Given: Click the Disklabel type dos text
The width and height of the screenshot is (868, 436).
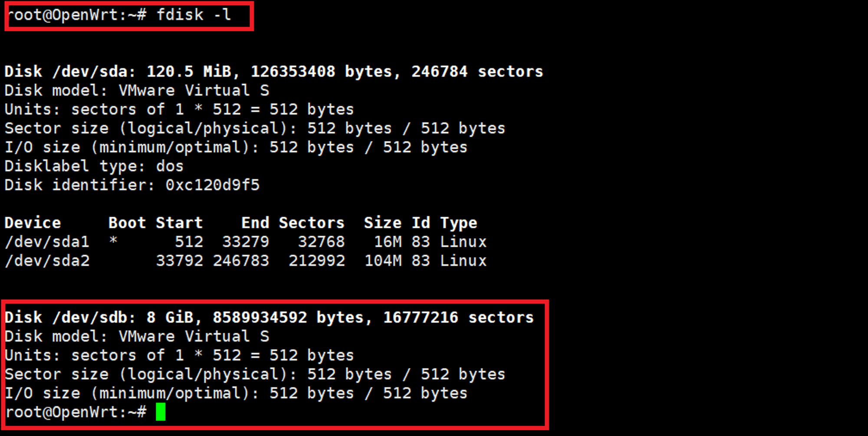Looking at the screenshot, I should click(94, 166).
